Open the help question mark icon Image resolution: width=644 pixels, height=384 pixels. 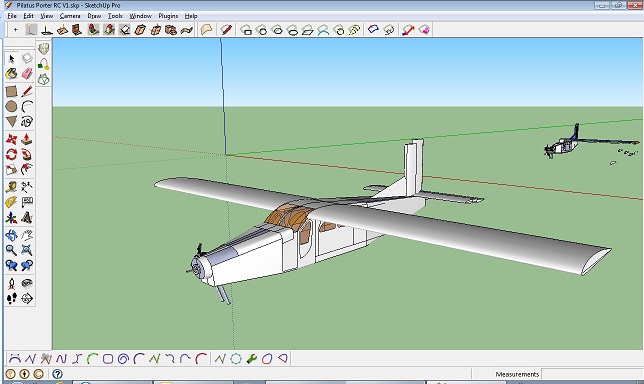pos(58,374)
